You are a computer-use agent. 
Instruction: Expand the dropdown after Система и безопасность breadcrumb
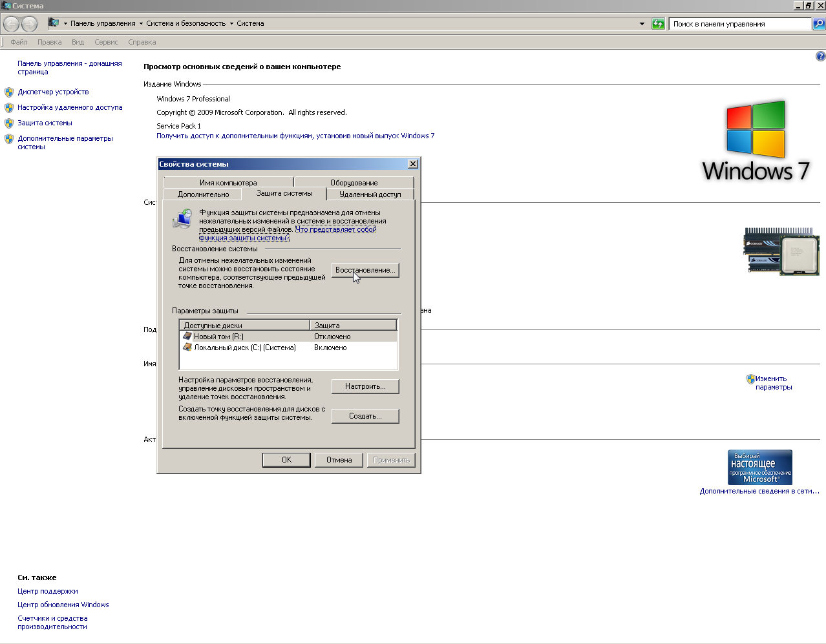click(231, 24)
